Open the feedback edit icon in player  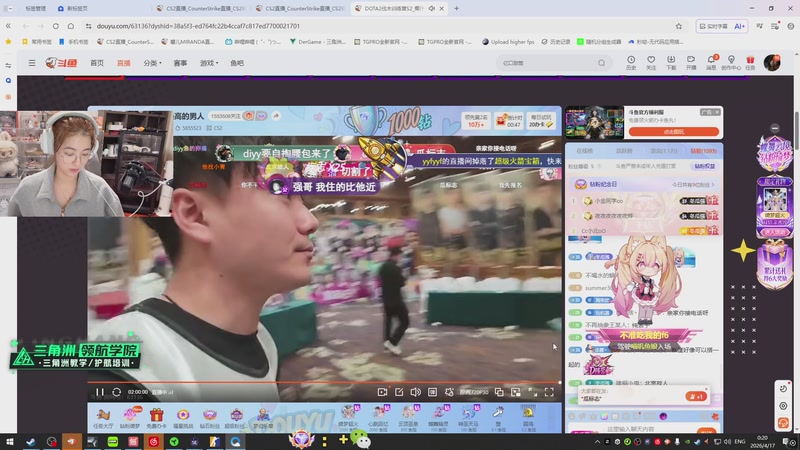(399, 392)
